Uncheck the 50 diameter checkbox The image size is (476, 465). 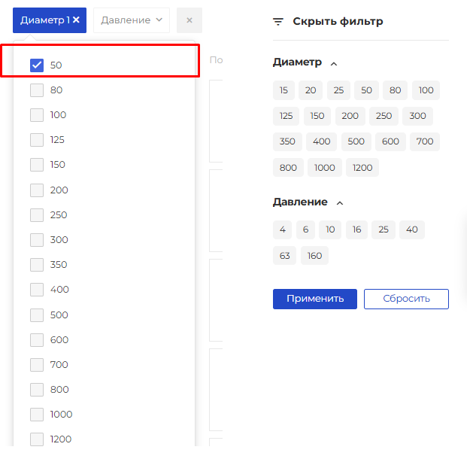click(x=37, y=65)
